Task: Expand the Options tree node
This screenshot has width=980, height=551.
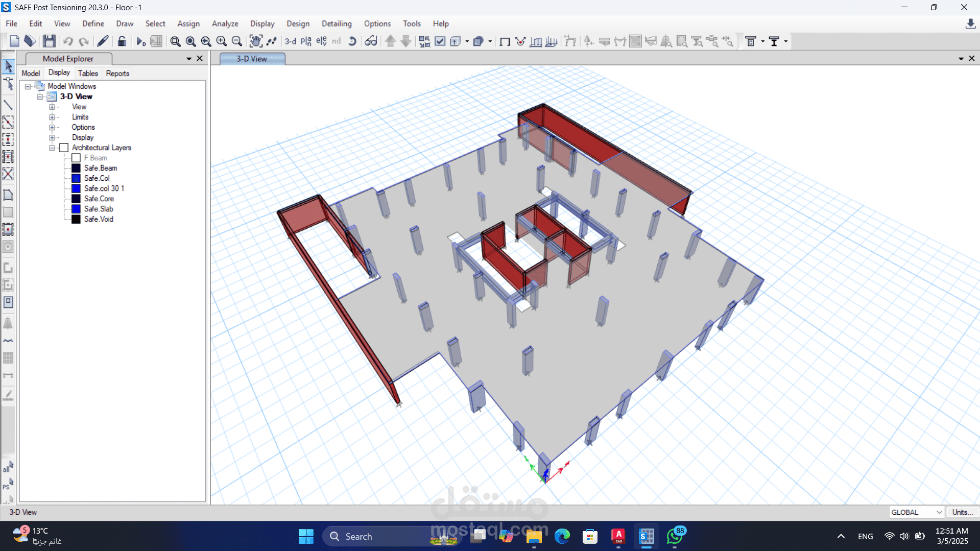Action: pyautogui.click(x=52, y=127)
